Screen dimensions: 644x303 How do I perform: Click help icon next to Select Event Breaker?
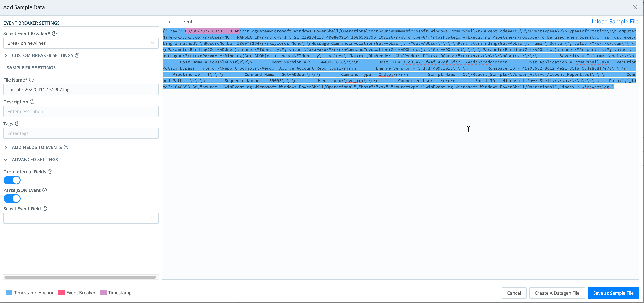point(54,33)
